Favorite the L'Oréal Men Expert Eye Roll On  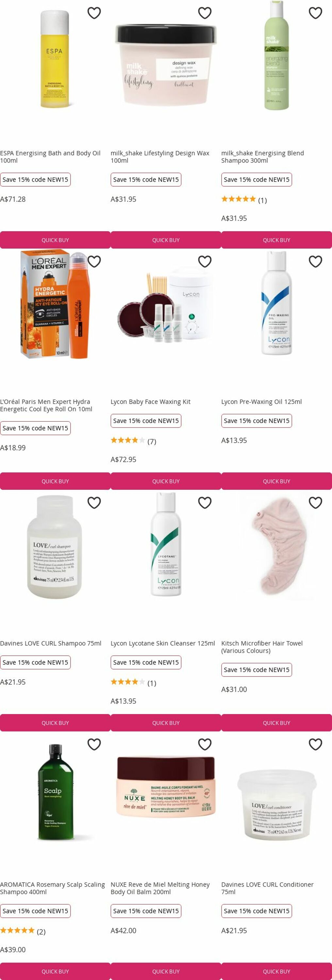(94, 262)
